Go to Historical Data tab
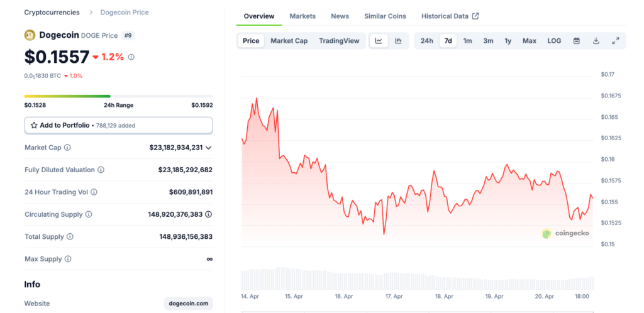Screen dimensions: 644x313 pyautogui.click(x=450, y=16)
